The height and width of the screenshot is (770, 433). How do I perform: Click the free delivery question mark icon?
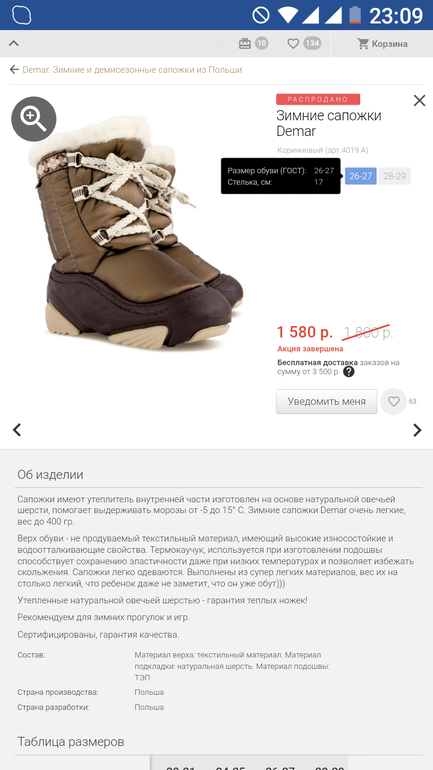click(x=349, y=372)
